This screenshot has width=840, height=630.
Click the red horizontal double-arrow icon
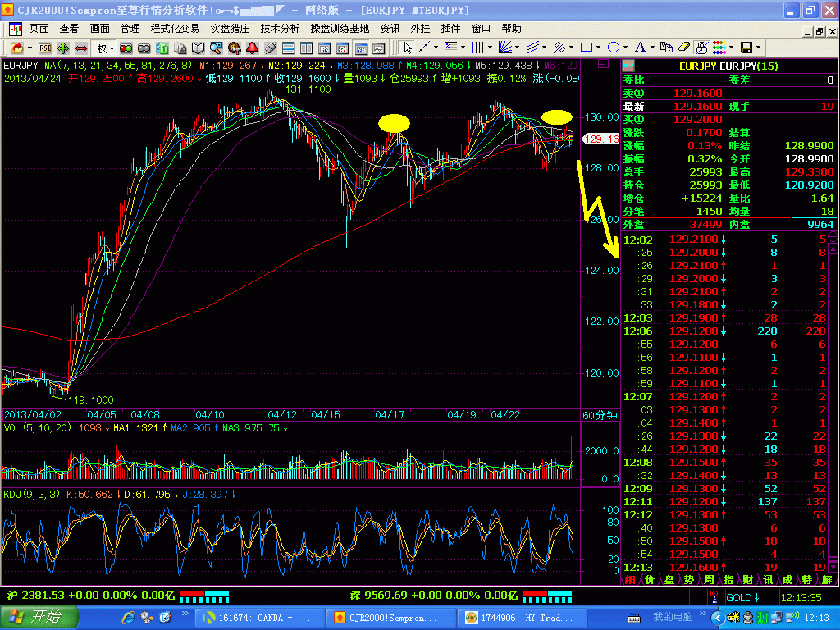click(x=81, y=48)
